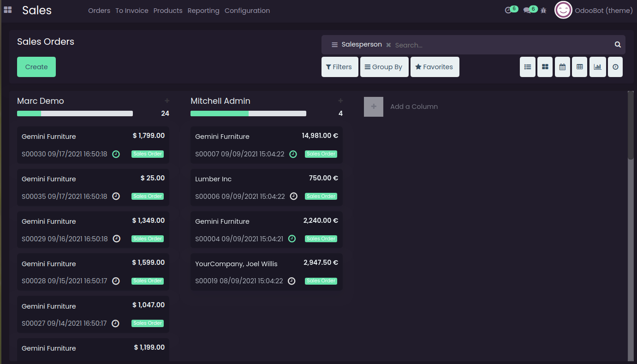The image size is (637, 364).
Task: Switch to list view
Action: 528,67
